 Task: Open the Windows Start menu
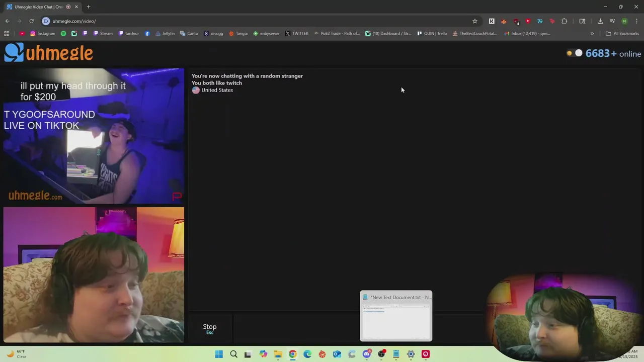[x=219, y=354]
